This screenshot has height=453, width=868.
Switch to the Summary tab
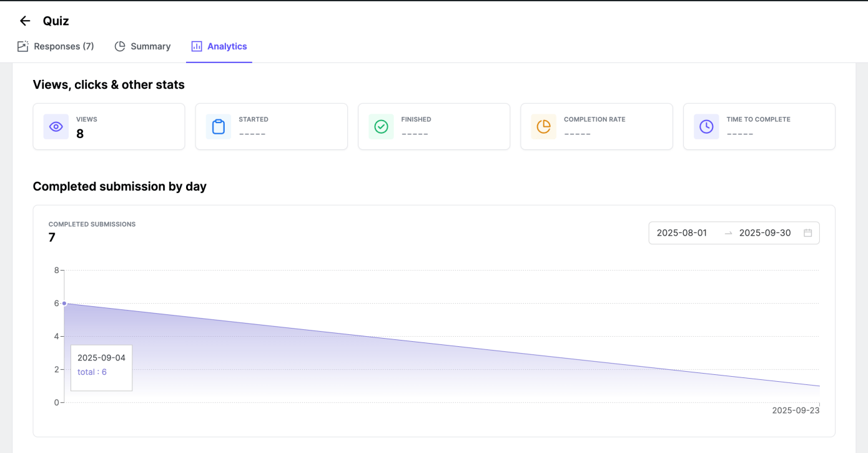click(x=150, y=46)
